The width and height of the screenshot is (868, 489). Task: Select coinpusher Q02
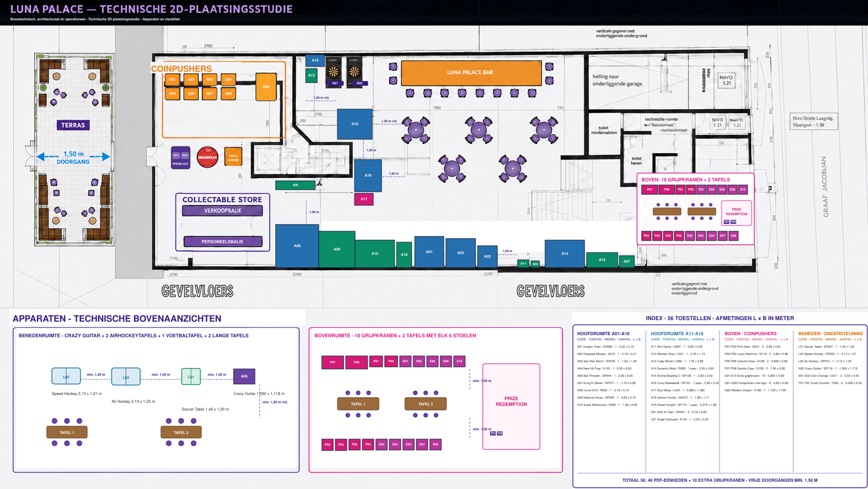click(191, 80)
